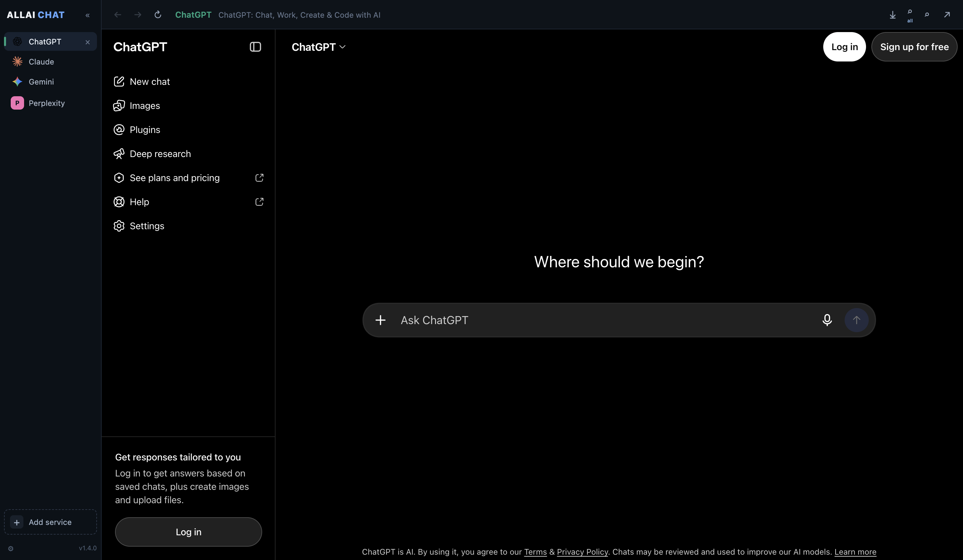Viewport: 963px width, 560px height.
Task: Click the ChatGPT logo heading in panel
Action: [x=140, y=47]
